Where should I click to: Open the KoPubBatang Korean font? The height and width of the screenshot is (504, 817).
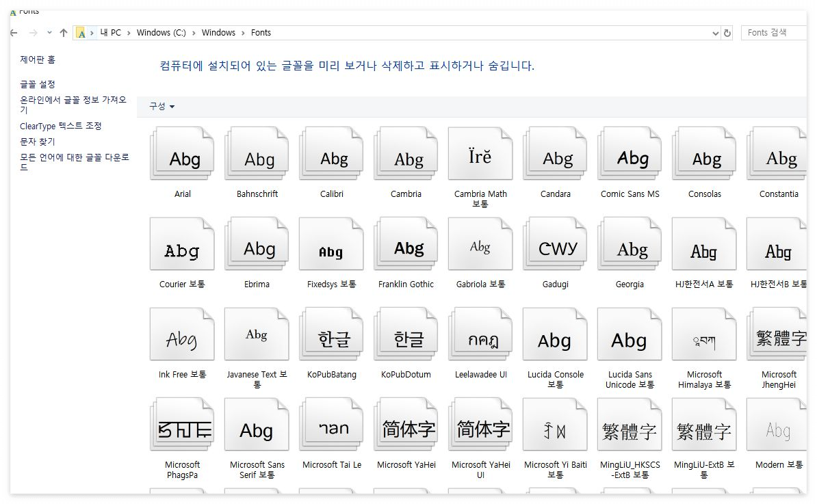click(x=331, y=334)
